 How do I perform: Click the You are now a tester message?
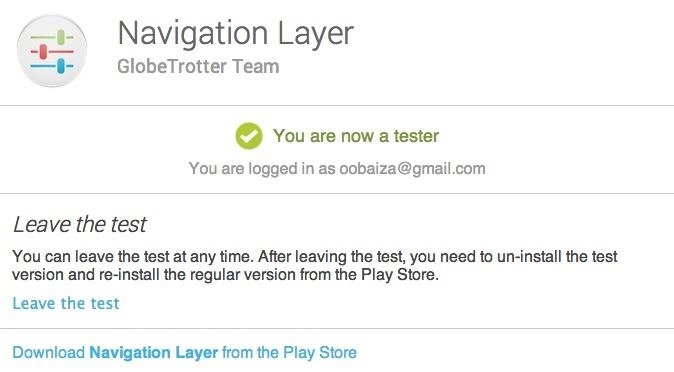(356, 136)
